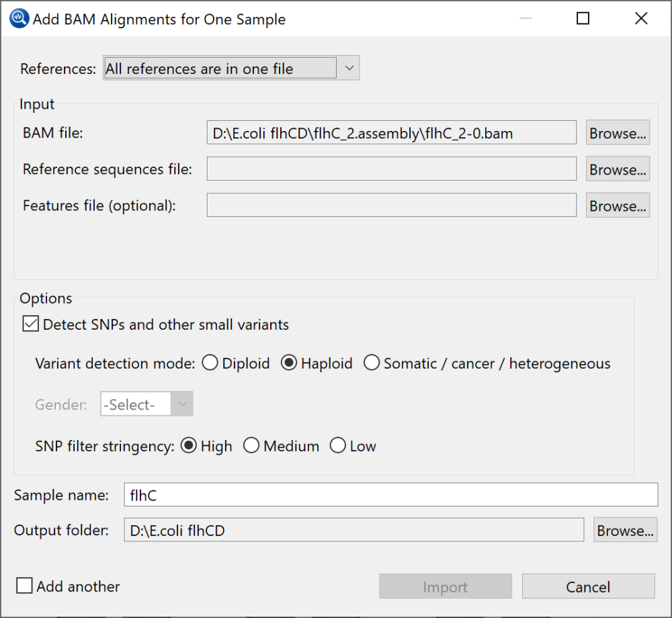The image size is (672, 618).
Task: Enable the Add another option
Action: (x=24, y=585)
